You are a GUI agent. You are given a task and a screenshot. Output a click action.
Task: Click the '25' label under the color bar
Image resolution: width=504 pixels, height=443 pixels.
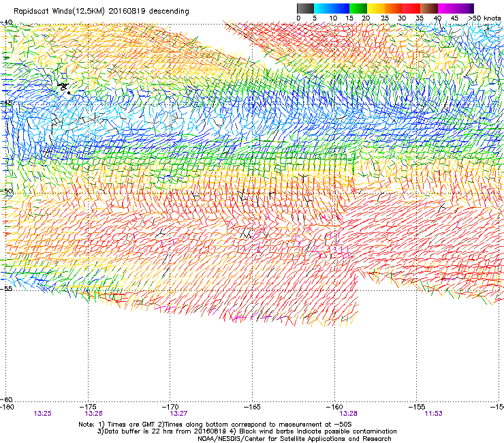coord(385,18)
